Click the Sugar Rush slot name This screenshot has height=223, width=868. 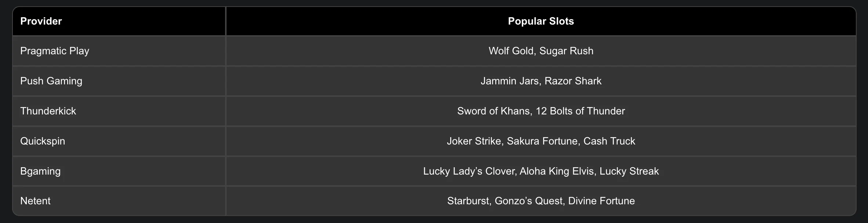pos(566,51)
